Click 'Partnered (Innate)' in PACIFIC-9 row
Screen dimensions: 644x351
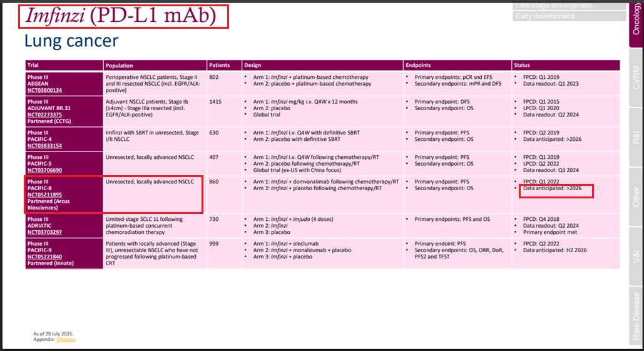[51, 263]
